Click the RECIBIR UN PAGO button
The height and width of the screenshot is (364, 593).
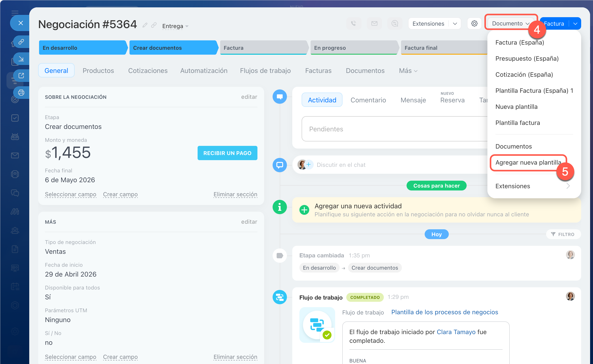coord(227,153)
